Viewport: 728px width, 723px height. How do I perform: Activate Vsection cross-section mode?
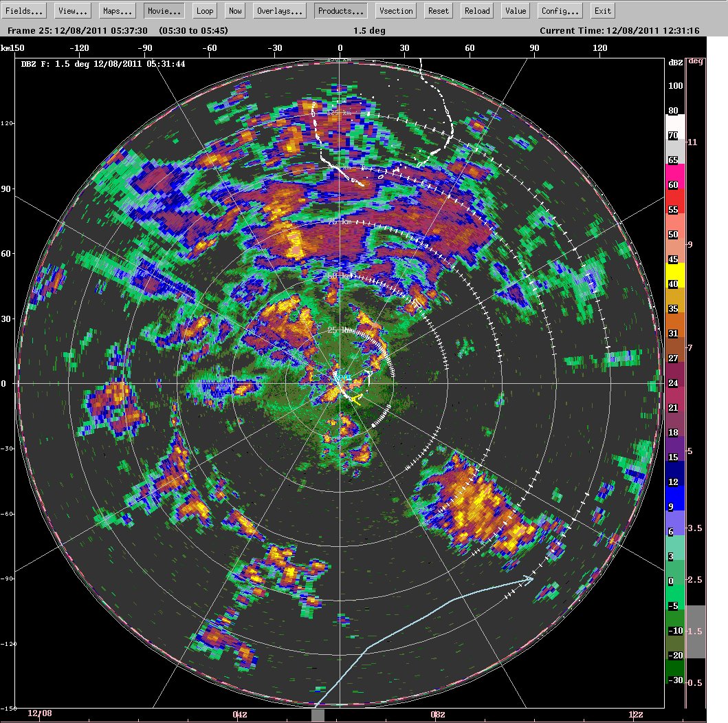click(395, 10)
